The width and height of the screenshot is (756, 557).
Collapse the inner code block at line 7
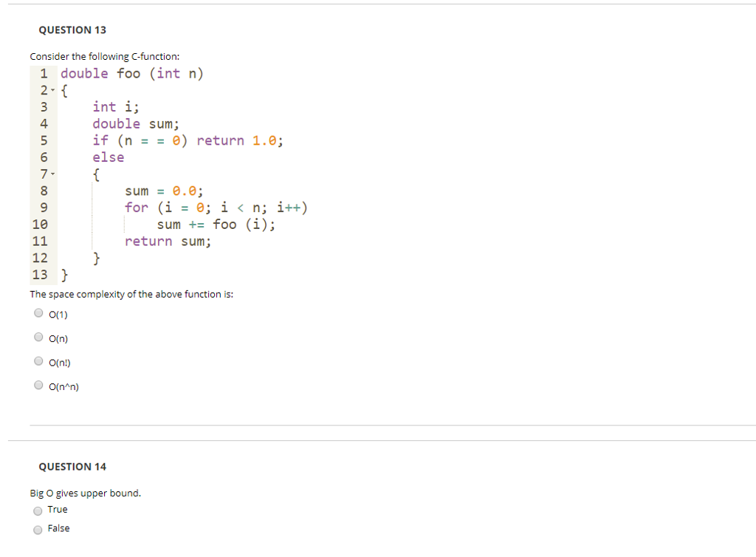click(x=53, y=174)
